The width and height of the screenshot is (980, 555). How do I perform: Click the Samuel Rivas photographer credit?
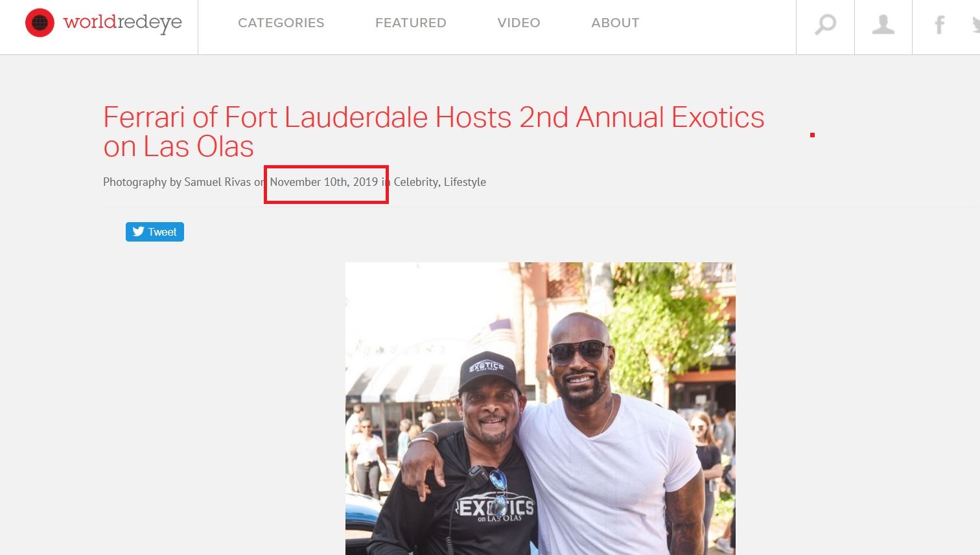click(x=217, y=182)
